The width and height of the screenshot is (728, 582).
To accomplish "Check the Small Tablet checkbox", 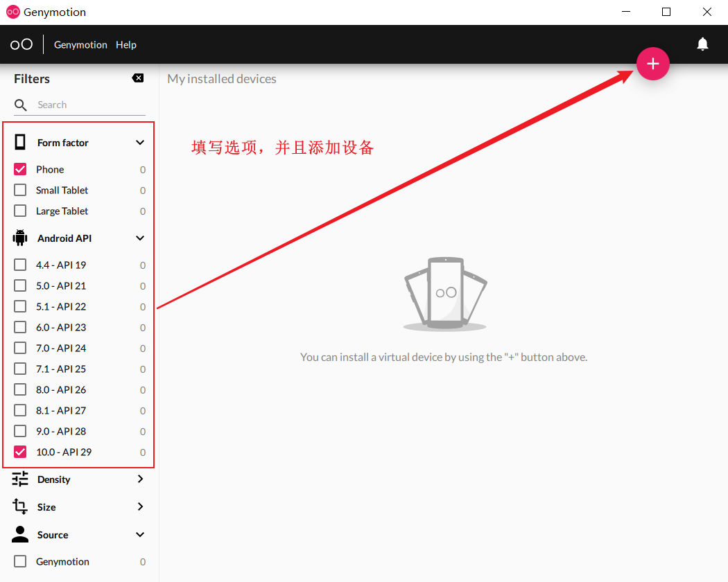I will [20, 190].
